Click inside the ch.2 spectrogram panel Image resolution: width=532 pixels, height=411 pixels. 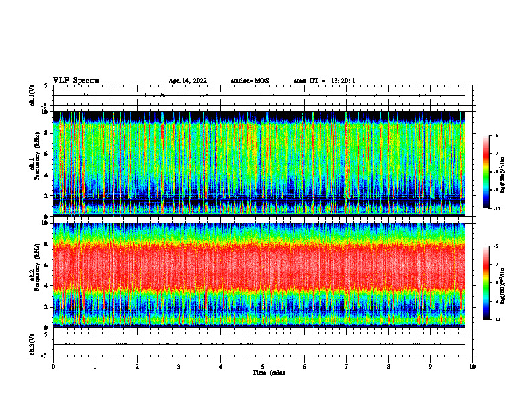(259, 275)
